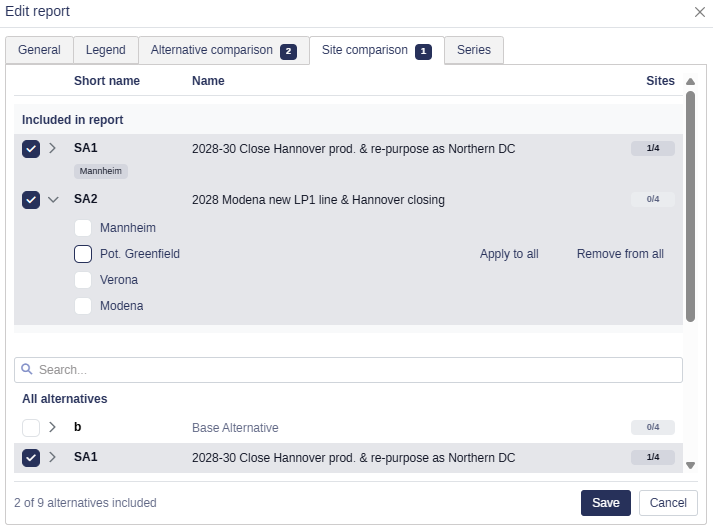Uncheck the SA2 alternative checkbox

[x=31, y=200]
